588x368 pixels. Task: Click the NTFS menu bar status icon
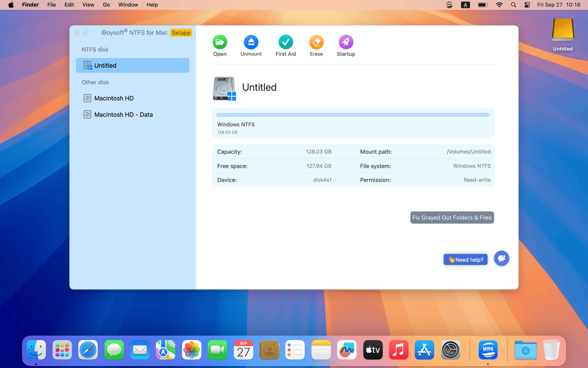449,5
